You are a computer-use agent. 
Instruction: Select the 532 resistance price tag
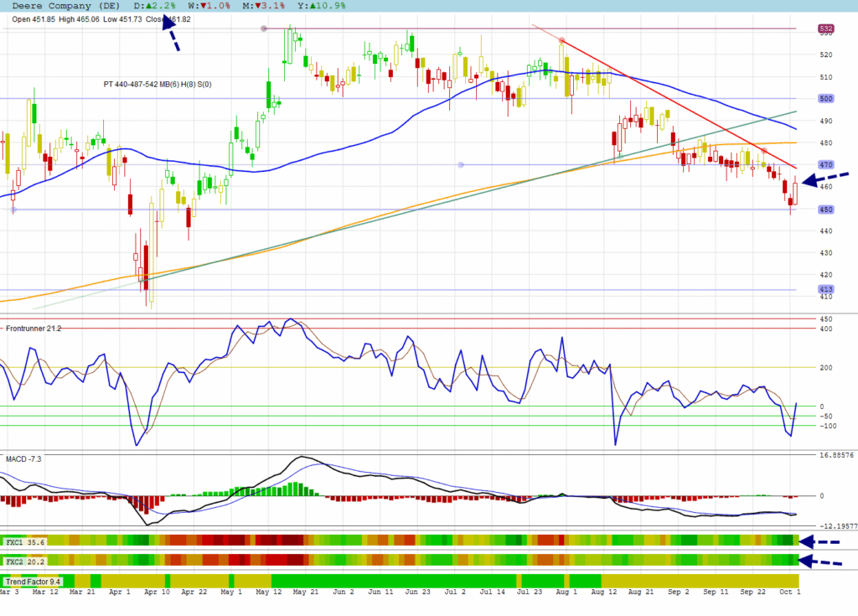pos(825,29)
